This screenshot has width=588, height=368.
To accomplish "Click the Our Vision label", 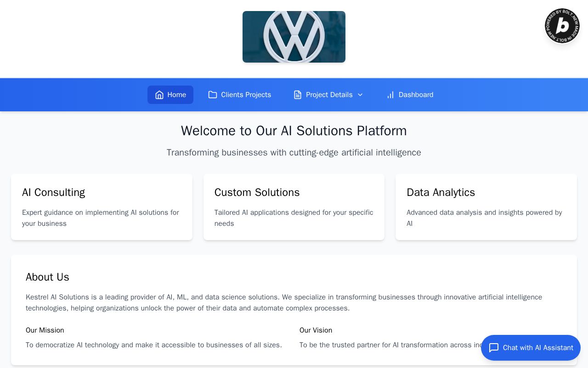I will point(316,330).
